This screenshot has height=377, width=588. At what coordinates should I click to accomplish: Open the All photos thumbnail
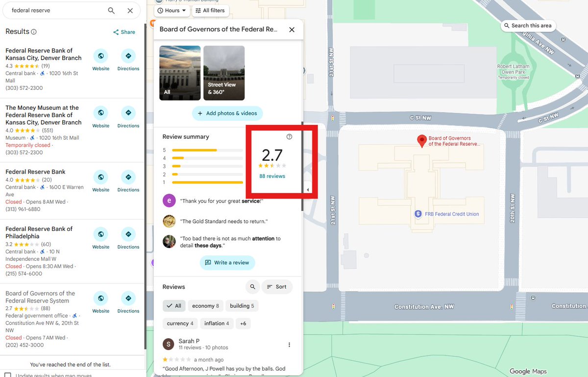[180, 73]
